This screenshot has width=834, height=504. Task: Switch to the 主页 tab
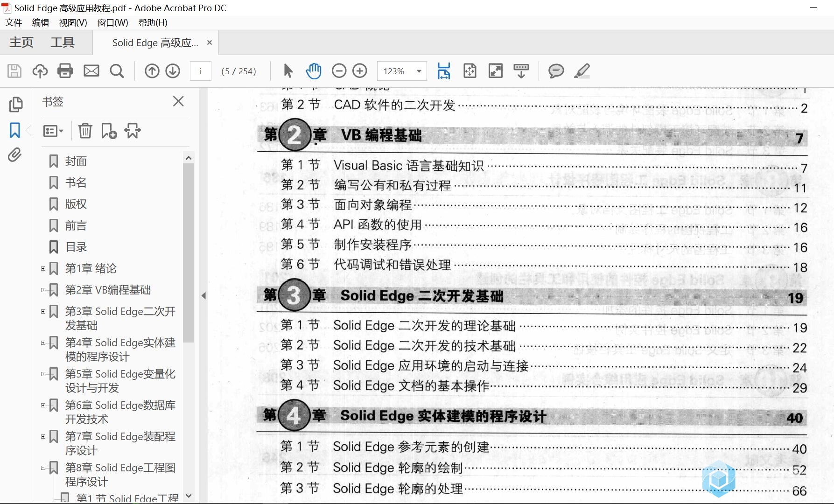(x=21, y=42)
